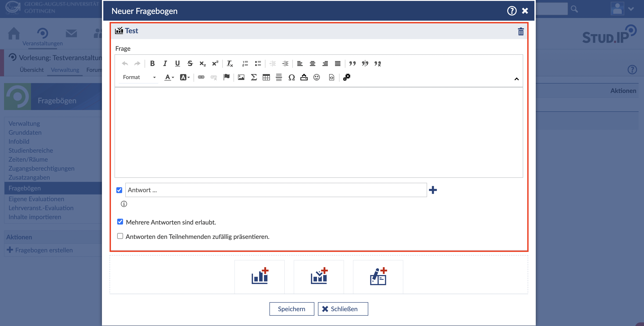
Task: Insert image using the toolbar picture icon
Action: (x=241, y=77)
